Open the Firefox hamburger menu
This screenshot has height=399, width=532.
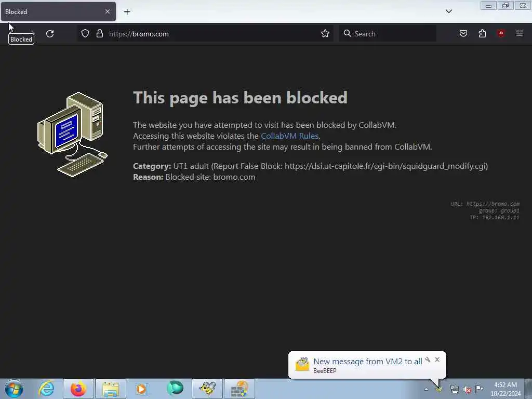pos(519,33)
